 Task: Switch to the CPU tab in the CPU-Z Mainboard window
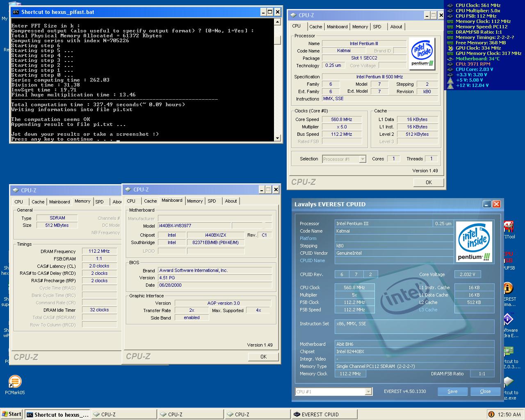point(131,201)
